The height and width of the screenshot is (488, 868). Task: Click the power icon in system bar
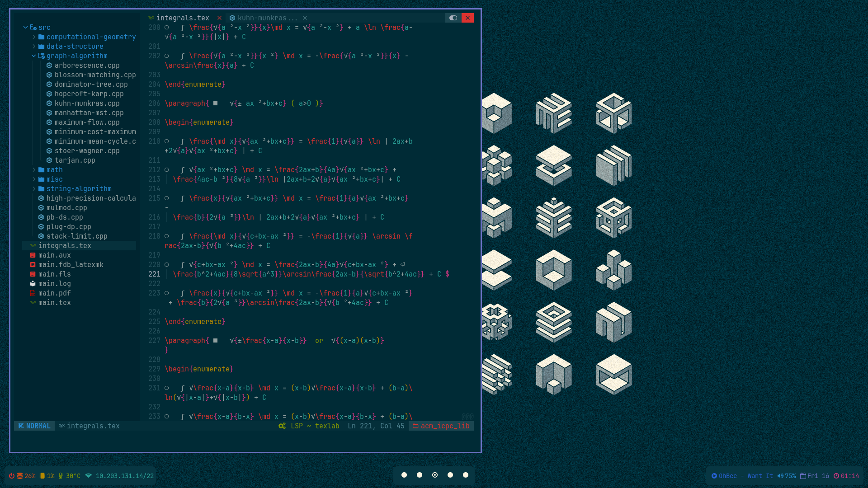12,476
